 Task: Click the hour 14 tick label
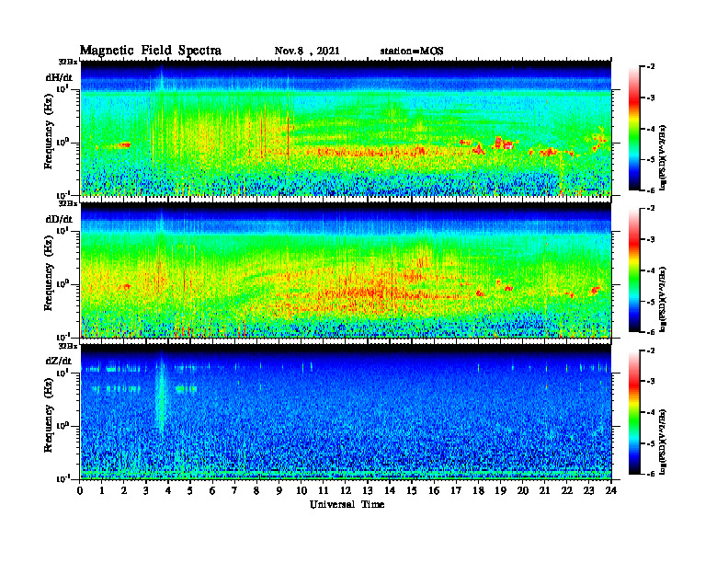390,490
